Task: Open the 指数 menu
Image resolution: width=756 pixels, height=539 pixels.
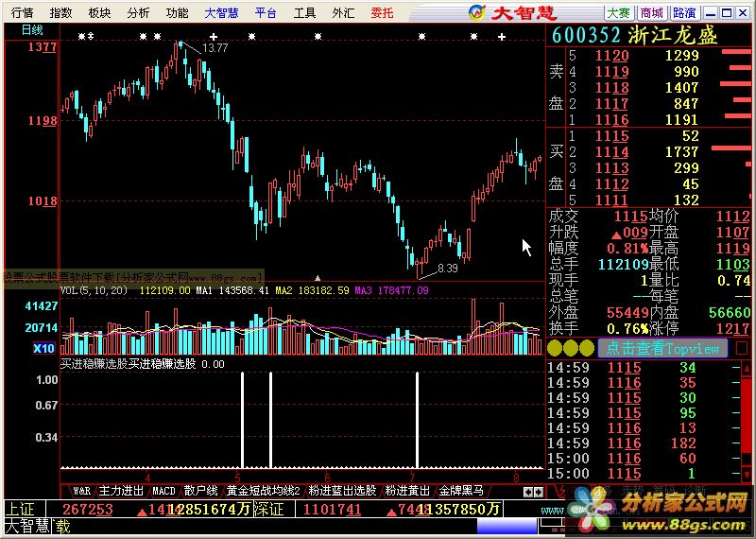Action: (x=61, y=12)
